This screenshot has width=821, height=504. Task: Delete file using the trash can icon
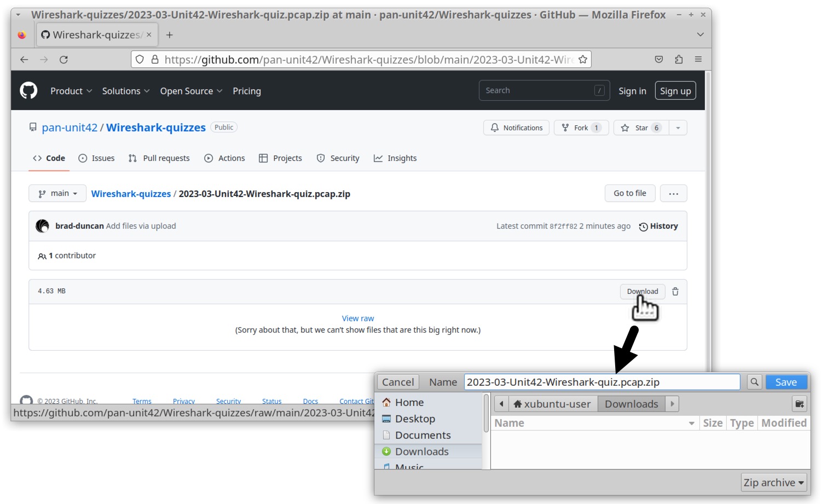pyautogui.click(x=675, y=292)
